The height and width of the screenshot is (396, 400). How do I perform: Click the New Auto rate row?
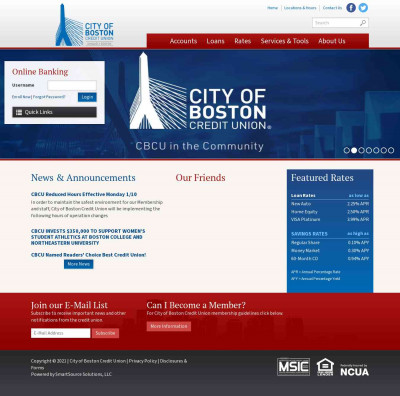tap(330, 204)
